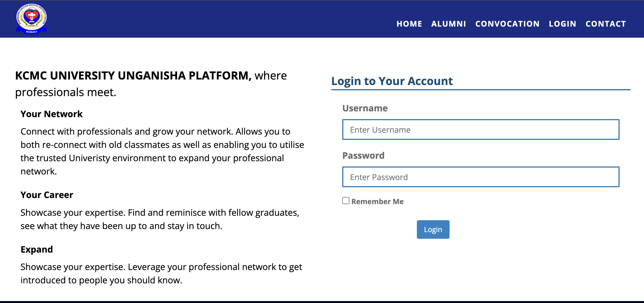Click the Password field label
Viewport: 644px width, 303px height.
tap(363, 156)
